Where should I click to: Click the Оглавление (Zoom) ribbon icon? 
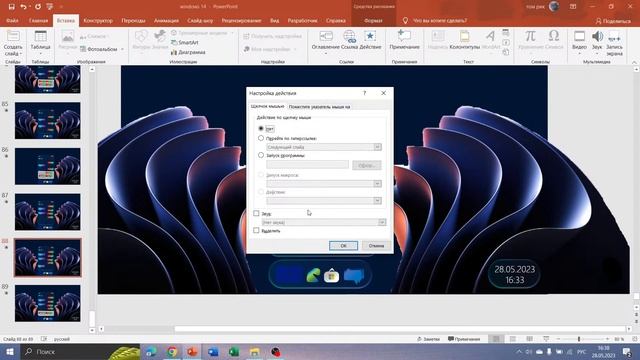[326, 36]
